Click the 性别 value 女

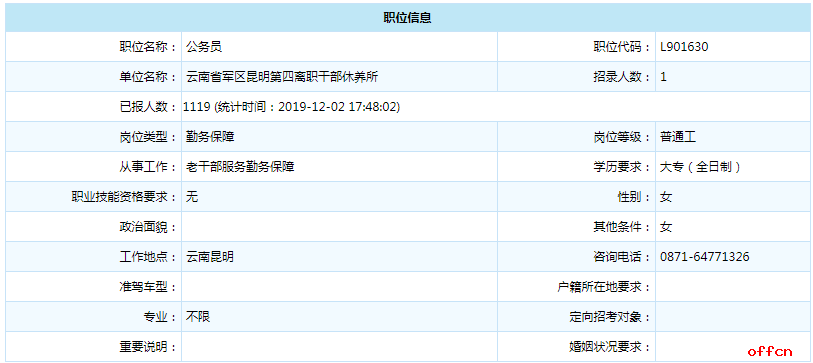[x=666, y=197]
